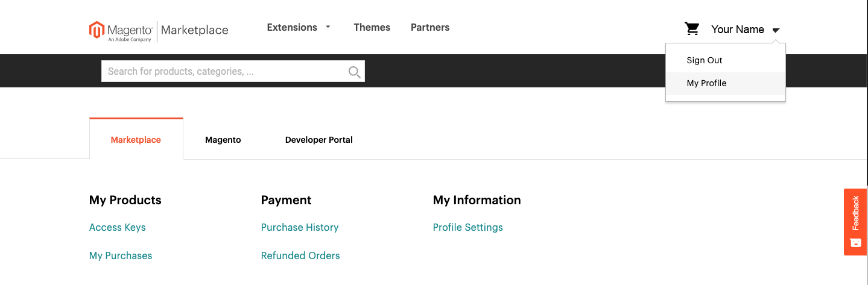868x285 pixels.
Task: Switch to the Developer Portal tab
Action: (319, 140)
